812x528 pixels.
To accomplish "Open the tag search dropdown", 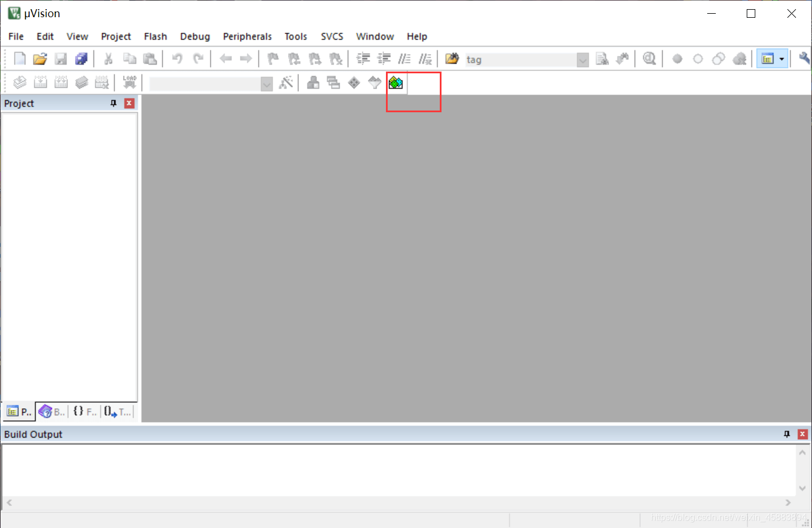I will [583, 60].
